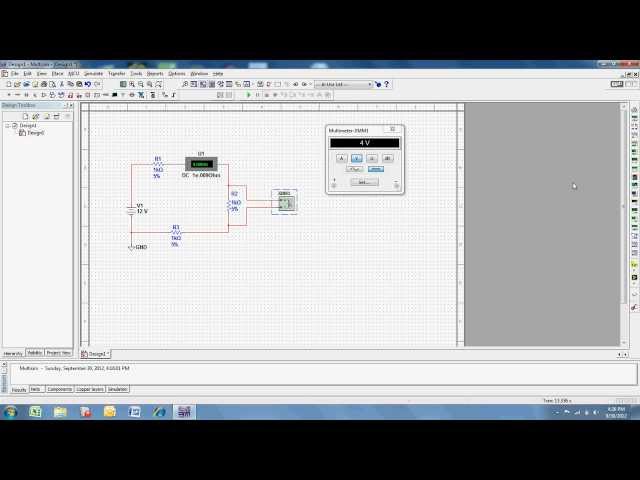640x480 pixels.
Task: Click the New design icon in toolbar
Action: pyautogui.click(x=8, y=84)
